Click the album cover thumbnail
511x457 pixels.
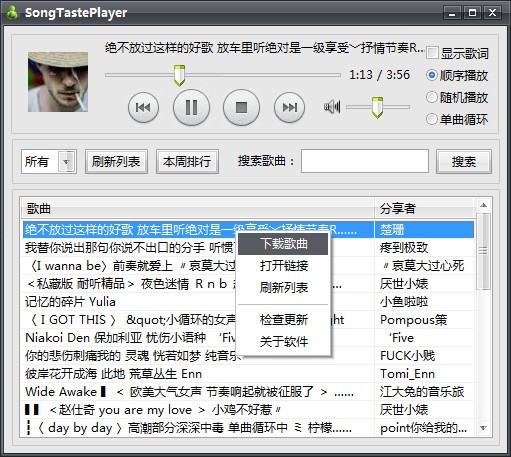(58, 82)
